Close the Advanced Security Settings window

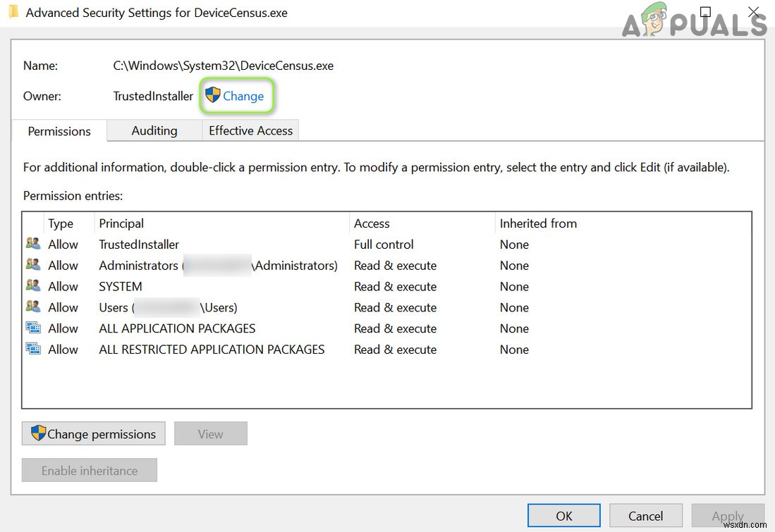(x=754, y=12)
